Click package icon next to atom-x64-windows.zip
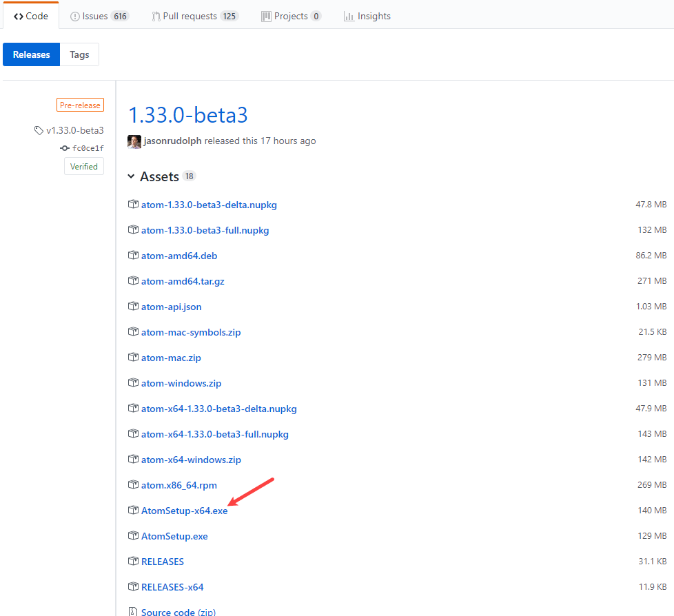Image resolution: width=674 pixels, height=616 pixels. click(133, 459)
